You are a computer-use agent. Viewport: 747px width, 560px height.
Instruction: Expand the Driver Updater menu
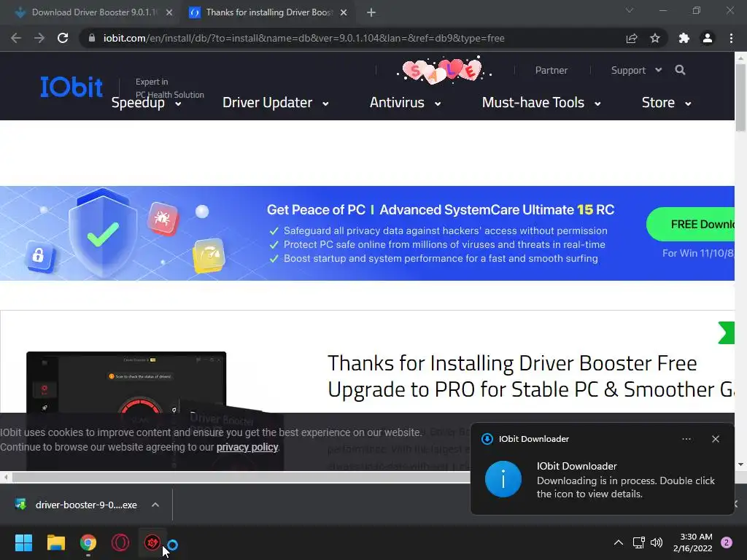[x=275, y=103]
